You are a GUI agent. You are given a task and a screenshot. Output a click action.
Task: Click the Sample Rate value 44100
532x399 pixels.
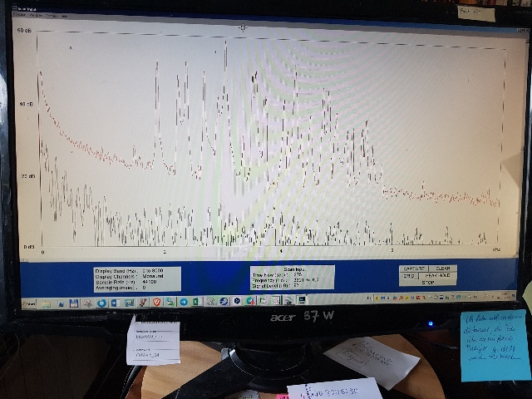click(x=150, y=282)
